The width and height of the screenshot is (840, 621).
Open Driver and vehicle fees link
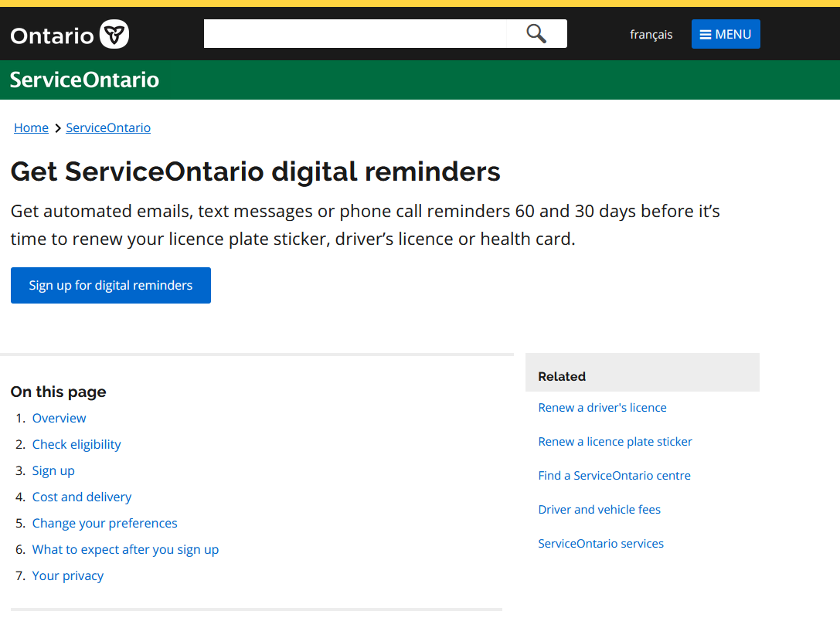[x=600, y=510]
